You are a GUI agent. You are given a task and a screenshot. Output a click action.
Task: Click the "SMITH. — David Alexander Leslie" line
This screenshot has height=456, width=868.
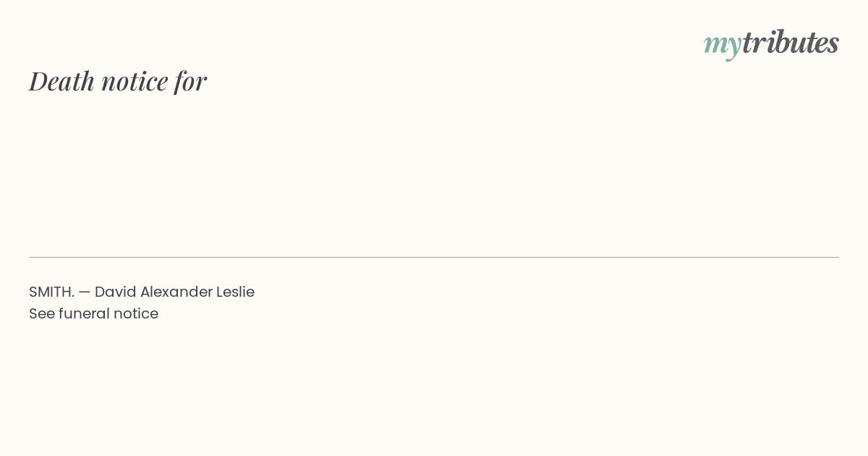coord(142,292)
